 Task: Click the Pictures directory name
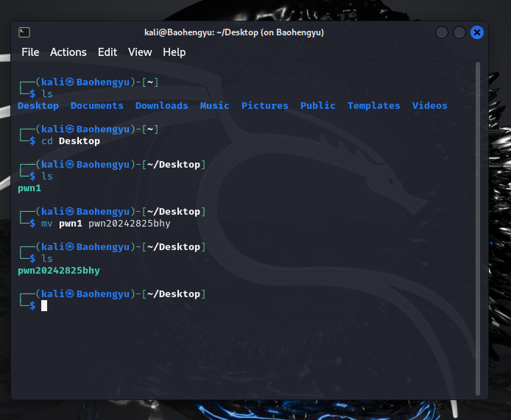pyautogui.click(x=264, y=106)
